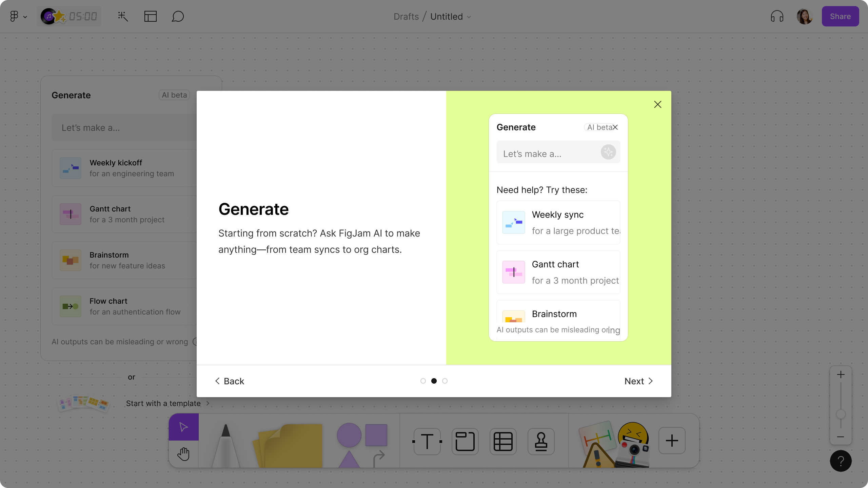The height and width of the screenshot is (488, 868).
Task: Select the Table tool
Action: [503, 441]
